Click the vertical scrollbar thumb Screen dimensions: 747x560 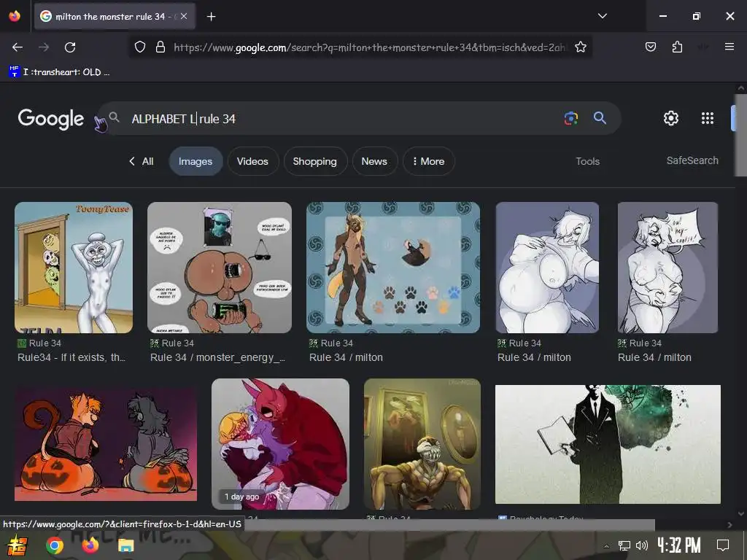[741, 135]
